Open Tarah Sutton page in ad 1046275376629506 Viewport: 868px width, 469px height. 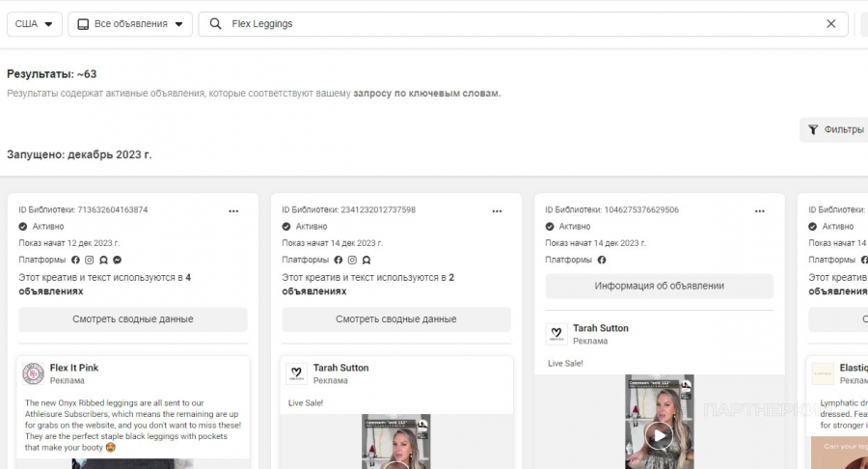(601, 328)
